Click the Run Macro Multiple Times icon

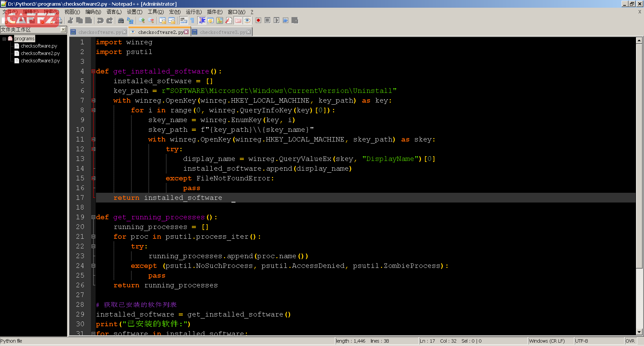(285, 20)
